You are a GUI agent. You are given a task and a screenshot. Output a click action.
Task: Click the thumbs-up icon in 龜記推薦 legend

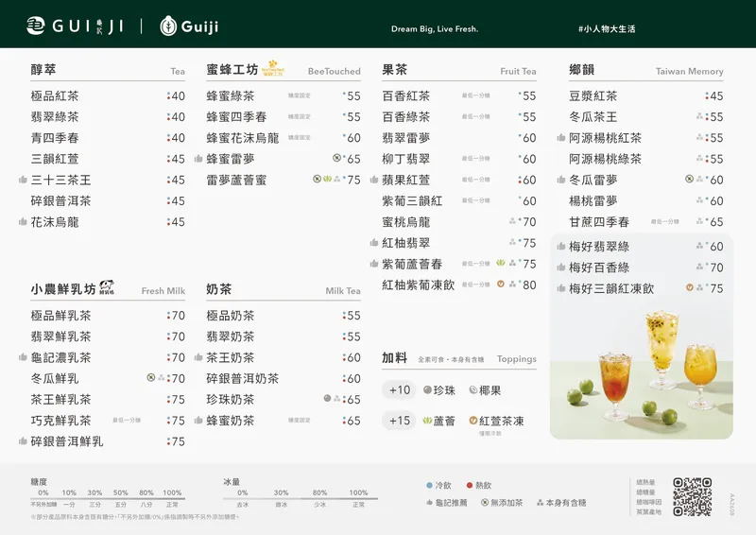click(430, 503)
